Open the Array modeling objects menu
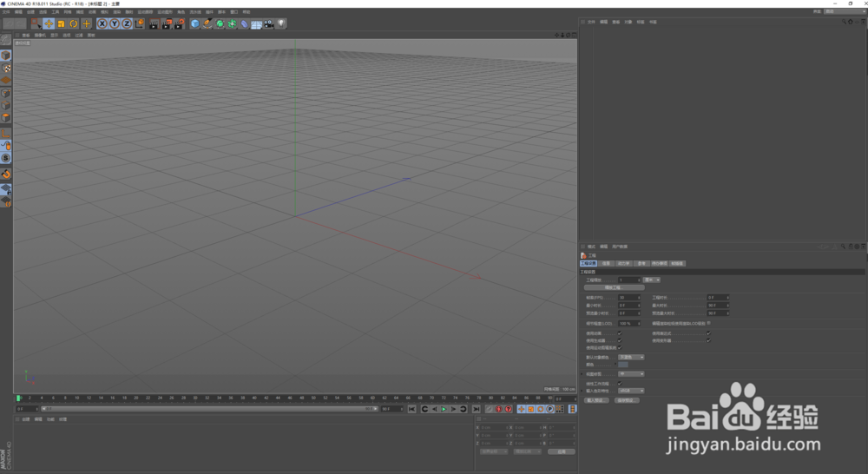Screen dimensions: 868x474 pyautogui.click(x=232, y=23)
